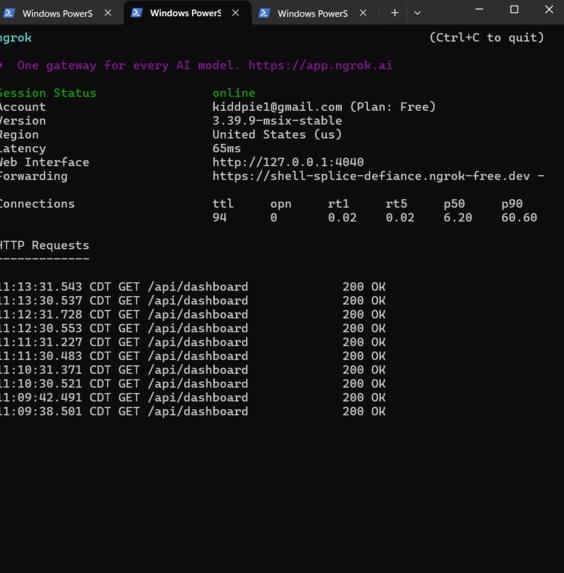Viewport: 564px width, 573px height.
Task: Open forwarding URL shell-splice-defiance.ngrok-free.dev
Action: tap(371, 176)
